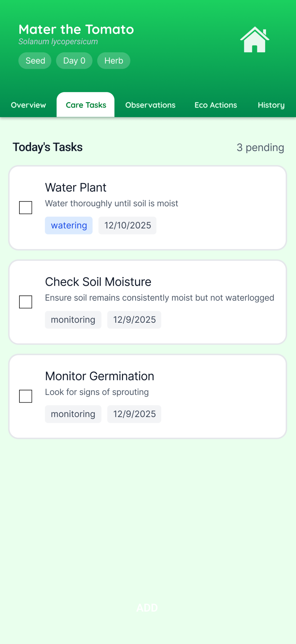The height and width of the screenshot is (644, 296).
Task: Click the 12/10/2025 date chip
Action: pyautogui.click(x=128, y=225)
